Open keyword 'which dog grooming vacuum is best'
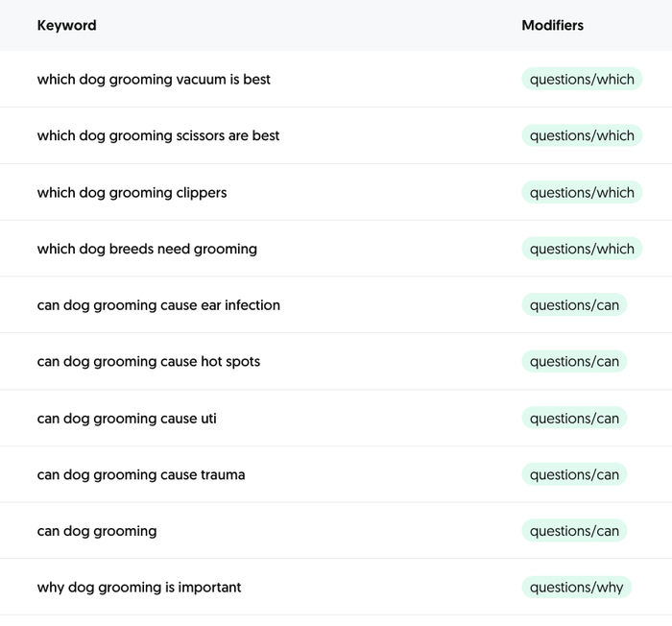 point(154,79)
